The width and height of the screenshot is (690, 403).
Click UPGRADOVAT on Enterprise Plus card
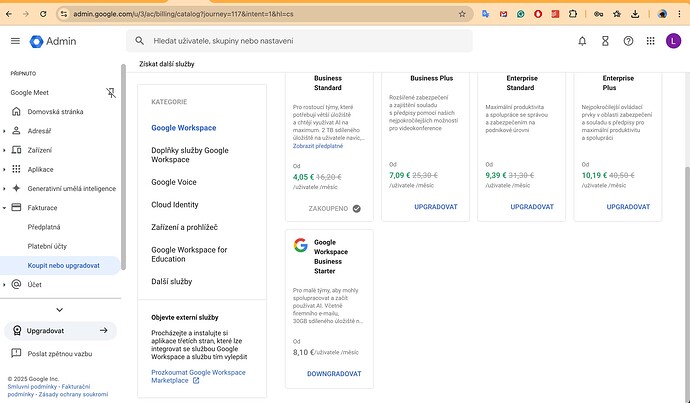click(628, 207)
